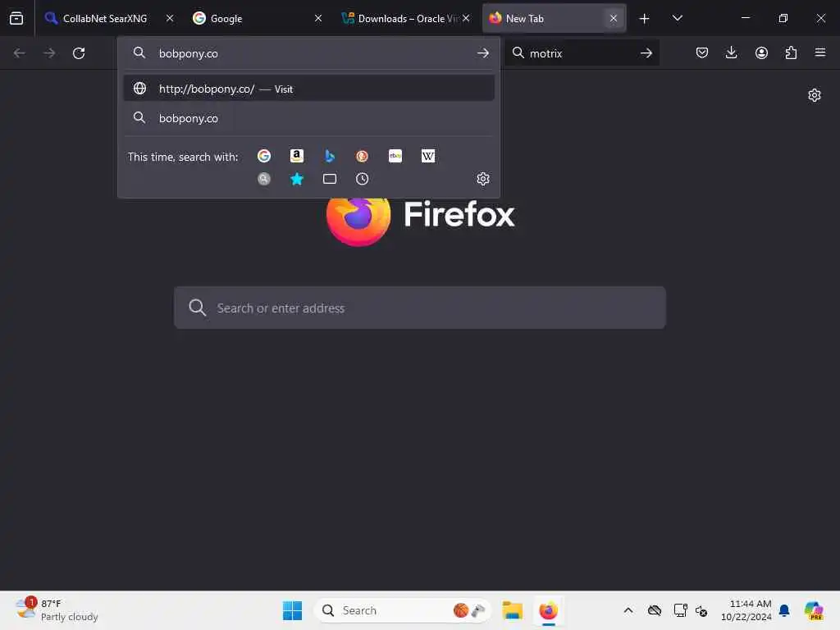Select the New Tab tab
840x630 pixels.
point(548,18)
